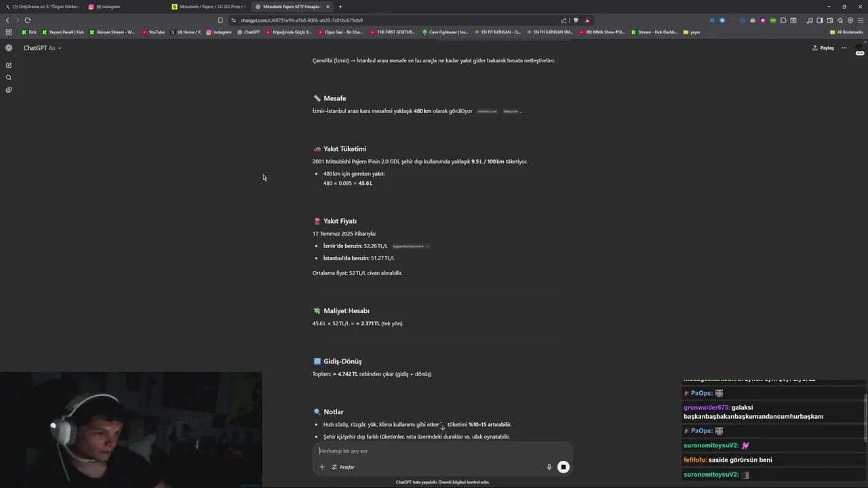This screenshot has width=868, height=488.
Task: Open Cave Fightwear bookmark
Action: (x=446, y=32)
